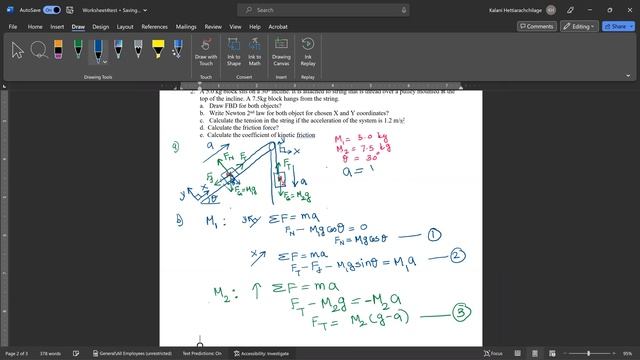The image size is (640, 360).
Task: Select the green pen
Action: [78, 50]
